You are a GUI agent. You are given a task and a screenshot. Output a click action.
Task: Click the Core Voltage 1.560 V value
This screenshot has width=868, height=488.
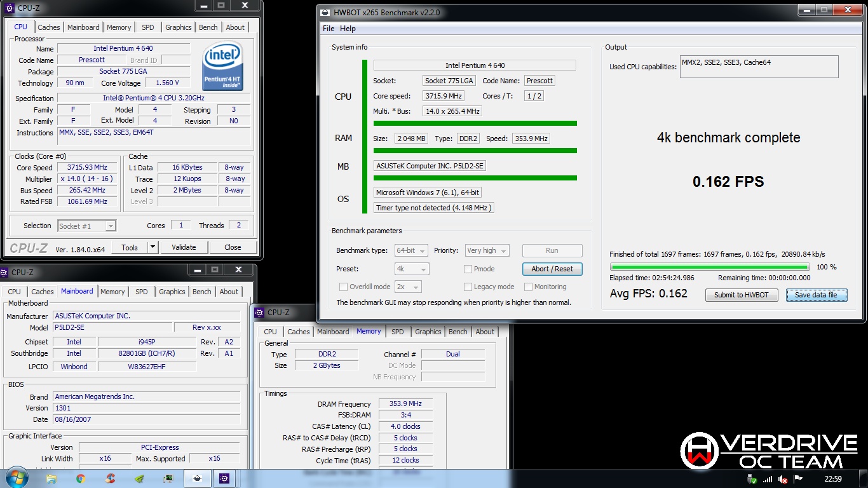[x=168, y=83]
